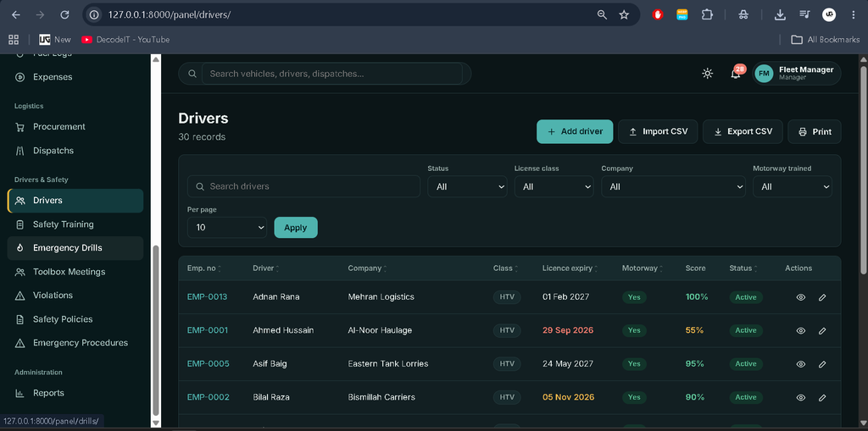The image size is (868, 431).
Task: Go to Toolbox Meetings in sidebar
Action: pyautogui.click(x=75, y=272)
